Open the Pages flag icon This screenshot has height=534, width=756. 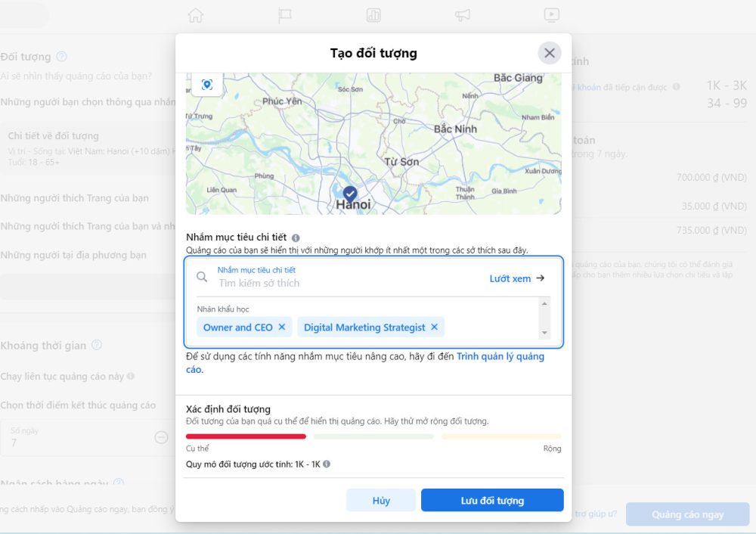click(285, 15)
